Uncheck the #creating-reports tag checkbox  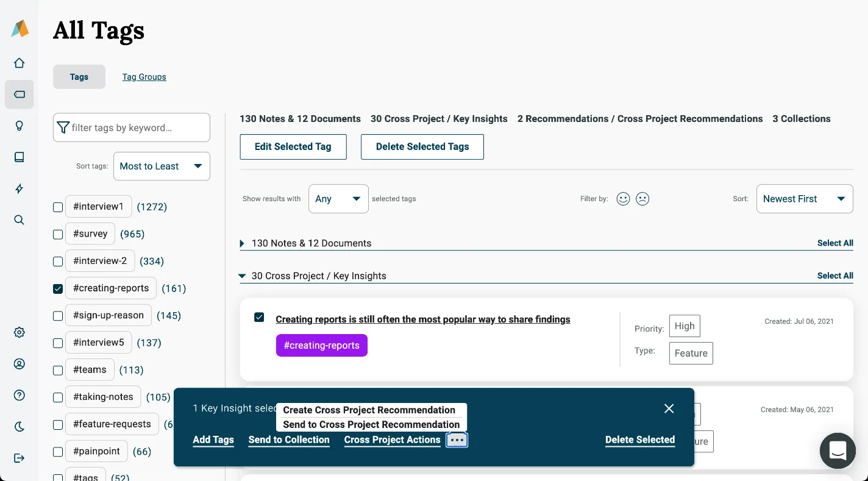pos(58,289)
